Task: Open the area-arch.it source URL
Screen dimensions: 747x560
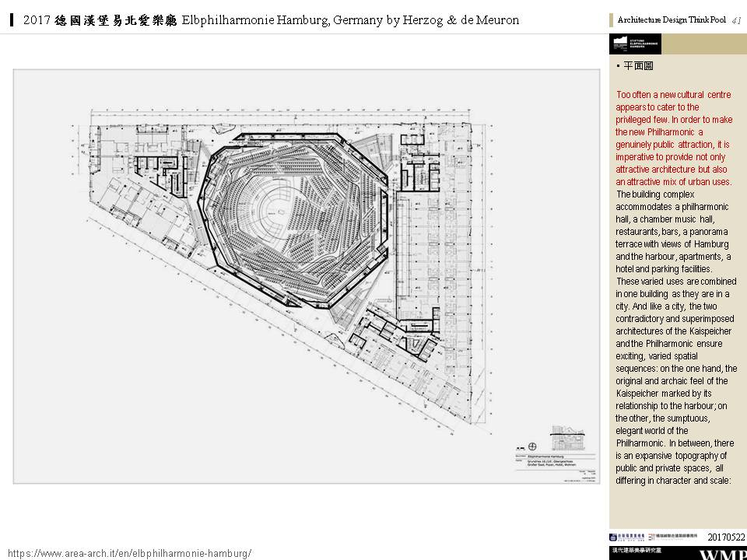Action: pos(129,553)
